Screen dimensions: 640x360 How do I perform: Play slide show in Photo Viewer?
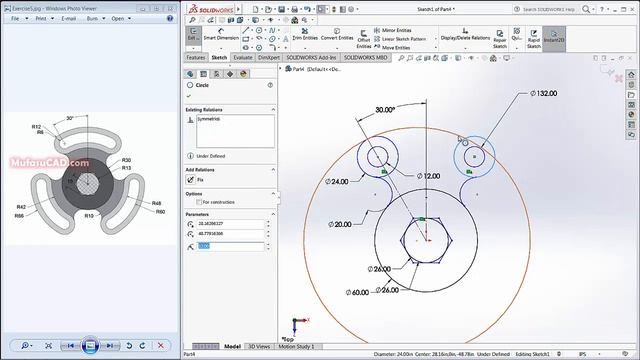[x=90, y=346]
